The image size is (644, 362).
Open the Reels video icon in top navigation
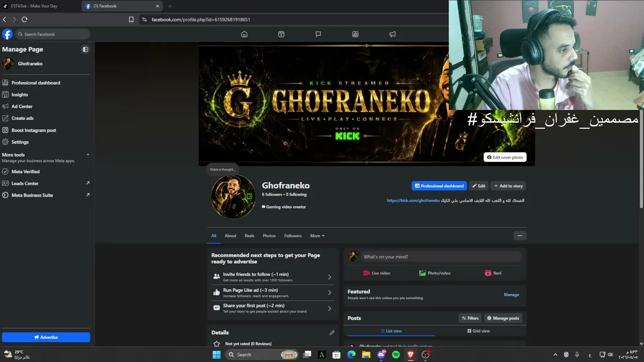tap(281, 34)
